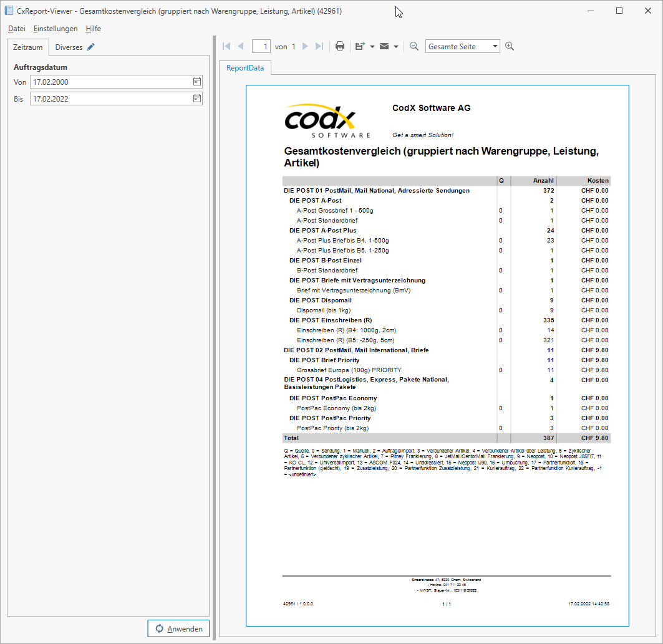Click row 'DIE POST B-Post Einzel'
Screen dimensions: 663x644
447,261
